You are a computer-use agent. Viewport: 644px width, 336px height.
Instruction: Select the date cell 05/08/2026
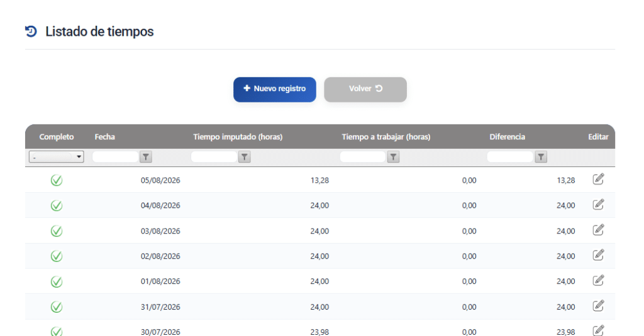coord(160,180)
